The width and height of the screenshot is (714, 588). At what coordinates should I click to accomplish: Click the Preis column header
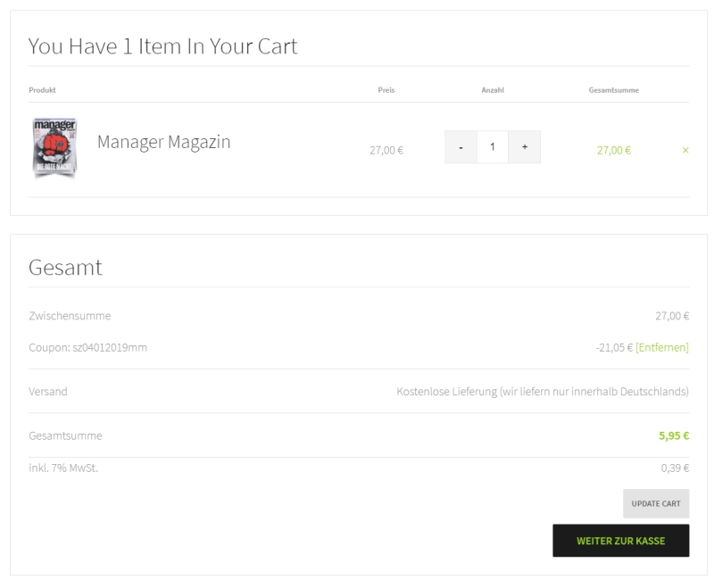coord(386,90)
